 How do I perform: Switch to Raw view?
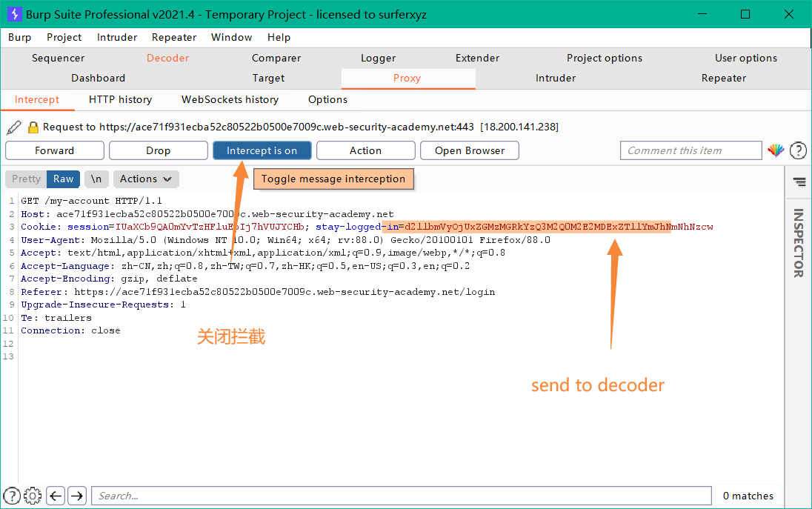coord(63,179)
